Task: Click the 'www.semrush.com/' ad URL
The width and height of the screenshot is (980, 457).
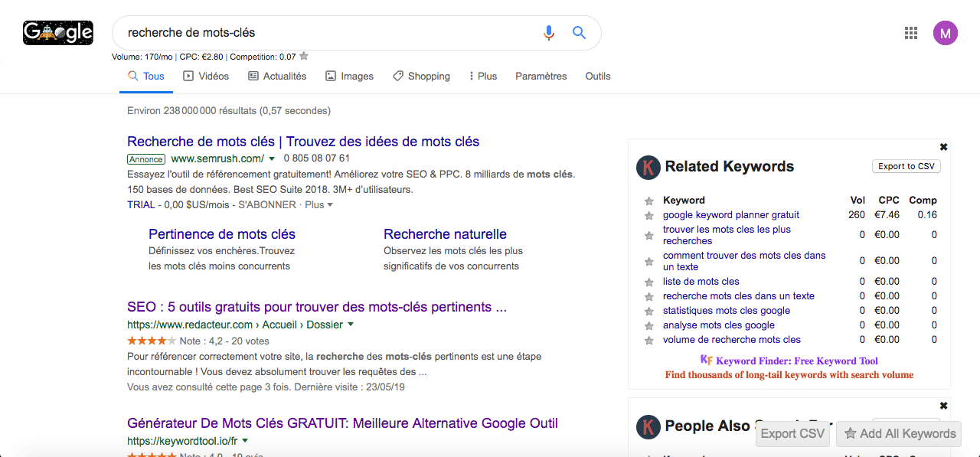Action: click(x=217, y=159)
